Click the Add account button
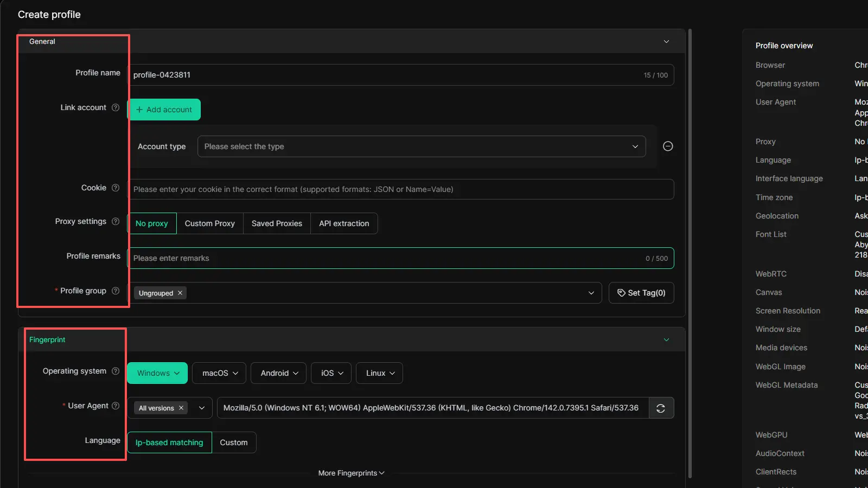The width and height of the screenshot is (868, 488). coord(164,110)
